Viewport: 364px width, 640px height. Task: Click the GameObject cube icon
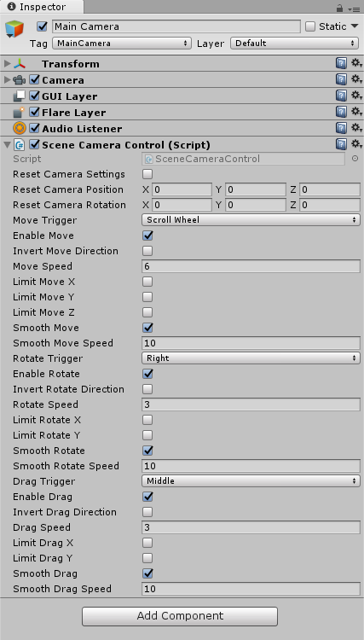pos(14,29)
